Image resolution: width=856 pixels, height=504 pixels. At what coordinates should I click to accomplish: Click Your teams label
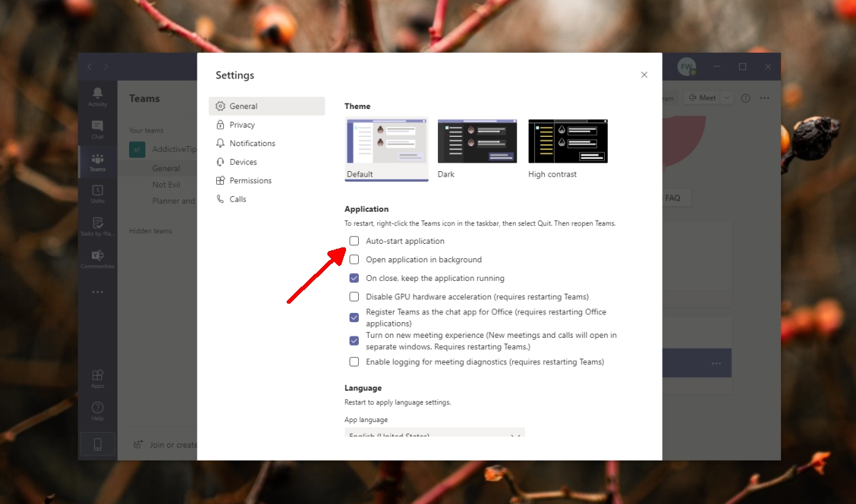146,130
